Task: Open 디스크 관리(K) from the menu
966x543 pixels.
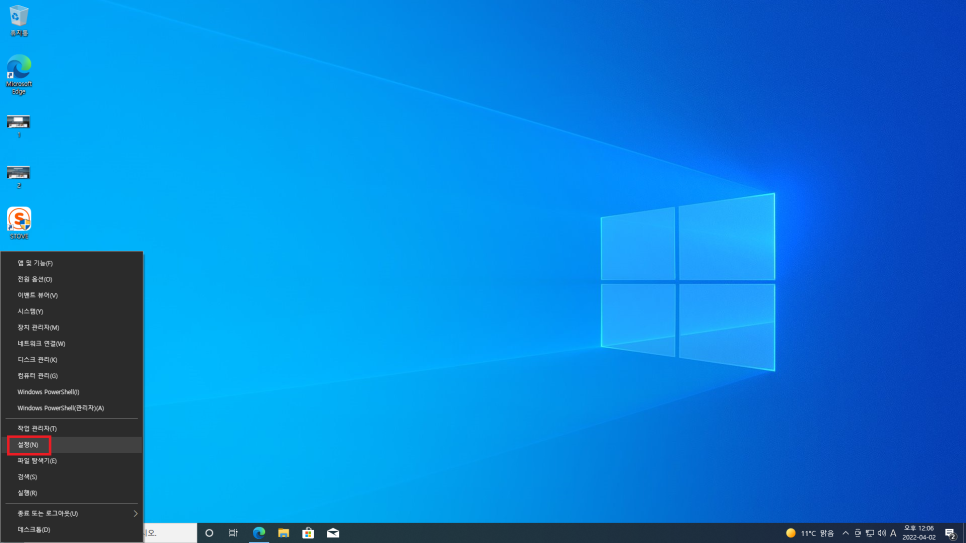Action: pos(71,359)
